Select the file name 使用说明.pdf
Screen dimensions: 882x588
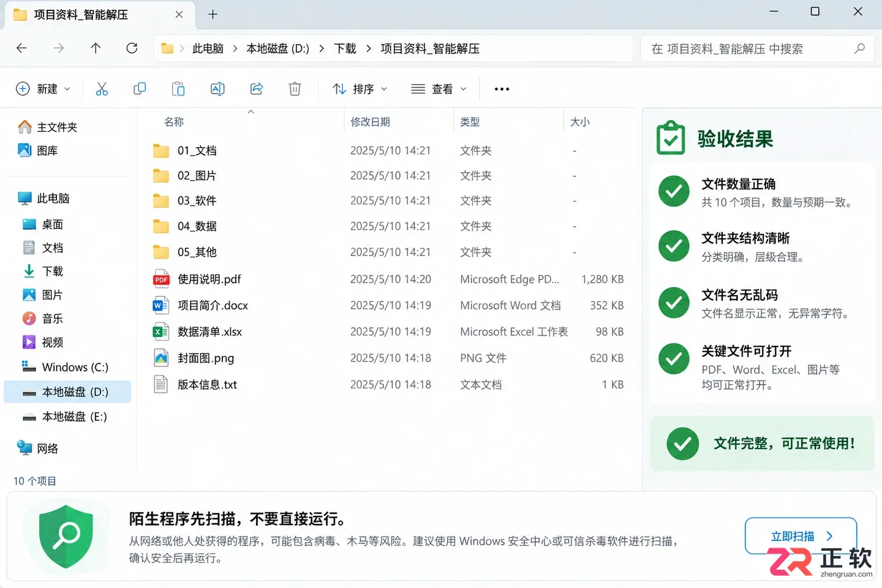point(209,279)
